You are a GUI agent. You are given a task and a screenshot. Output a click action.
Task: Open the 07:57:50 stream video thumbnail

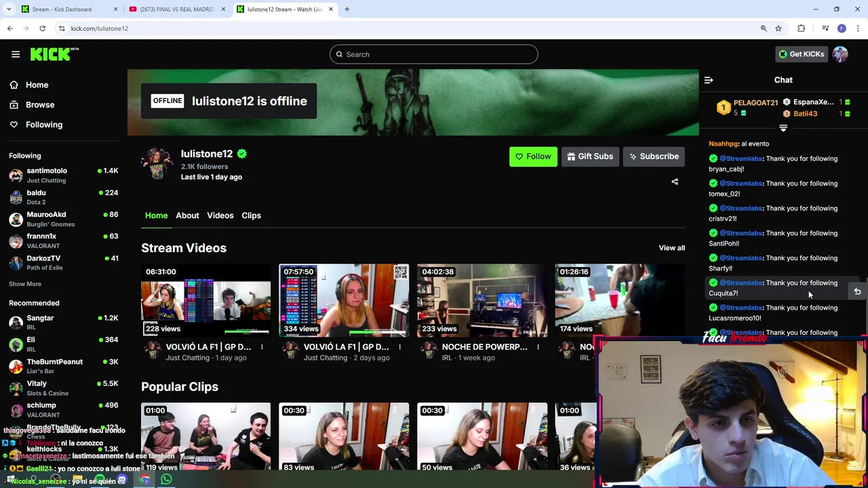pos(344,300)
